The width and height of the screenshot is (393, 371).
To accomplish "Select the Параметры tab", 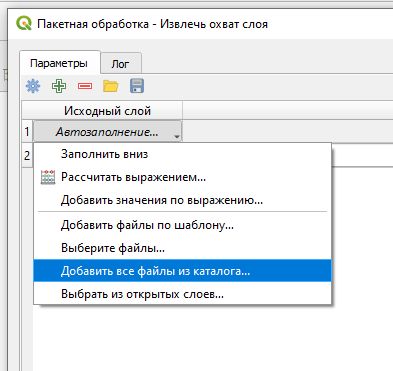I will pos(59,63).
